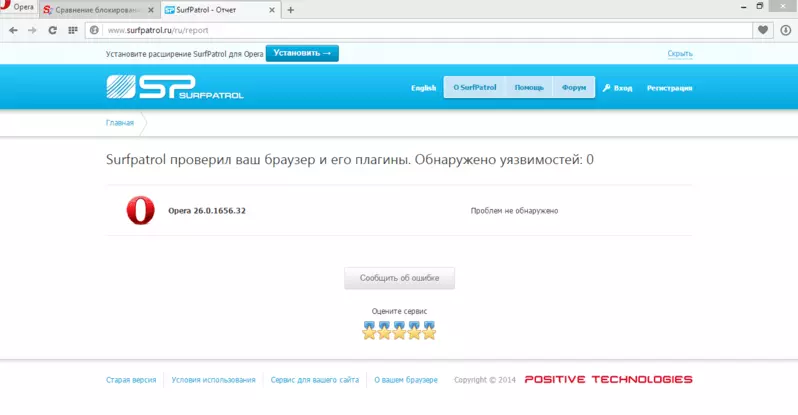
Task: Reload the current page
Action: [x=52, y=30]
